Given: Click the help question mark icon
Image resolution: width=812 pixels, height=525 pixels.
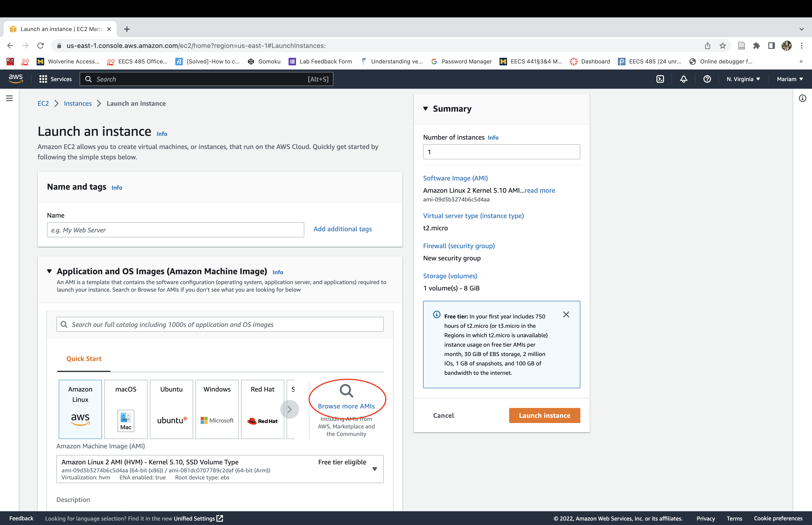Looking at the screenshot, I should point(707,79).
